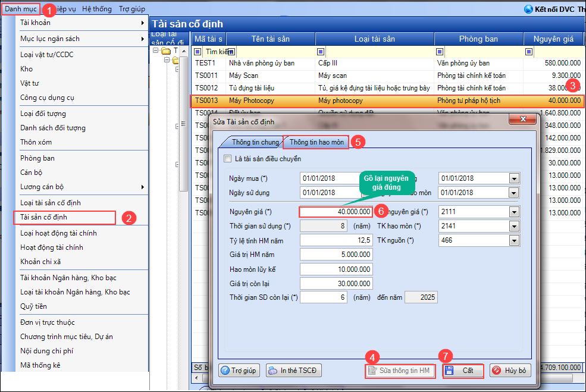Select the TS0011 Máy Scan row
Viewport: 586px width, 392px height.
click(387, 76)
